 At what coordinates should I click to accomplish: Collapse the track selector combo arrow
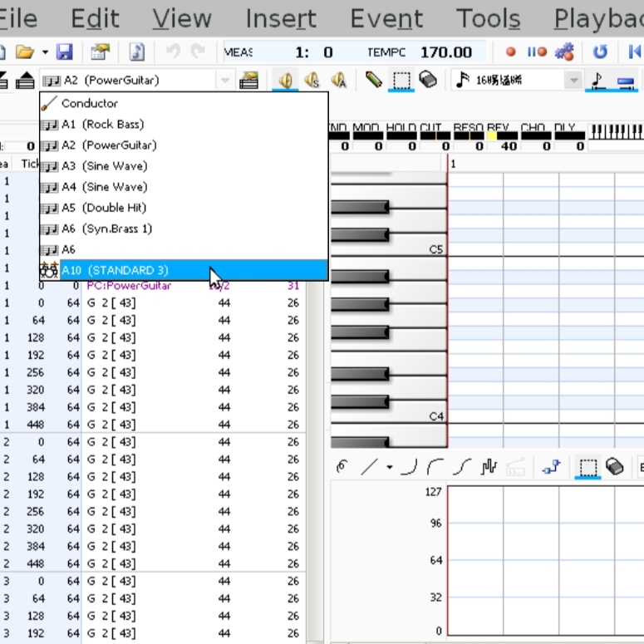224,80
